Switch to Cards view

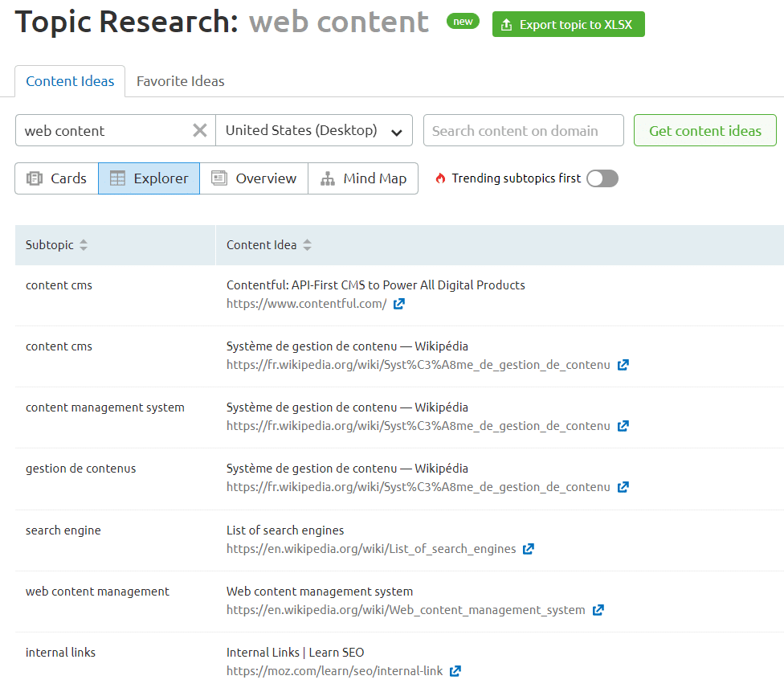click(56, 178)
